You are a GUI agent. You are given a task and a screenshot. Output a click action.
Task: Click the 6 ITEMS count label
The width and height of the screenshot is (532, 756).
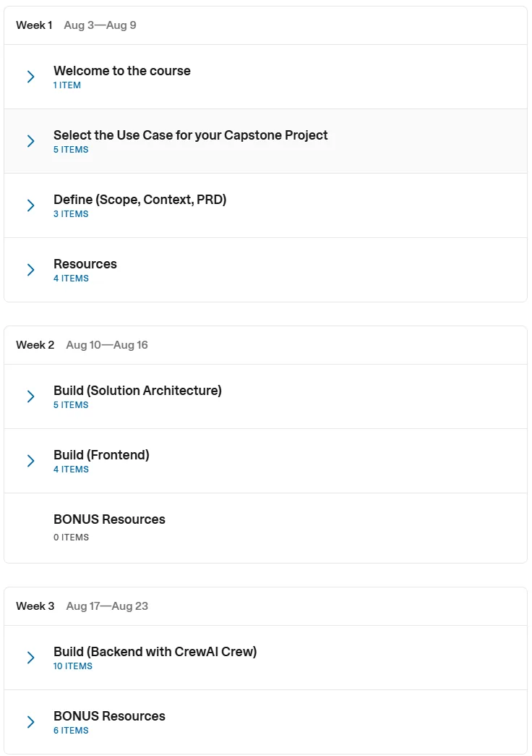pos(71,731)
